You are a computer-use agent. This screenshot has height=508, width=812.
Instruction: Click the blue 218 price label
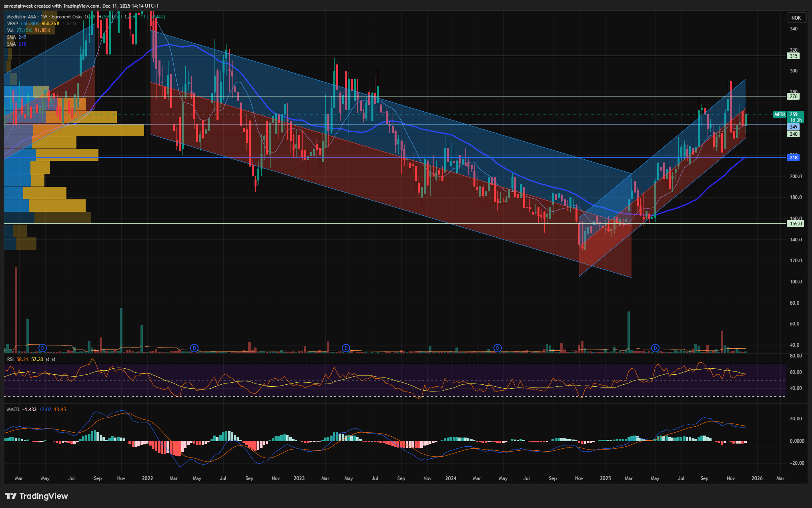pyautogui.click(x=793, y=158)
